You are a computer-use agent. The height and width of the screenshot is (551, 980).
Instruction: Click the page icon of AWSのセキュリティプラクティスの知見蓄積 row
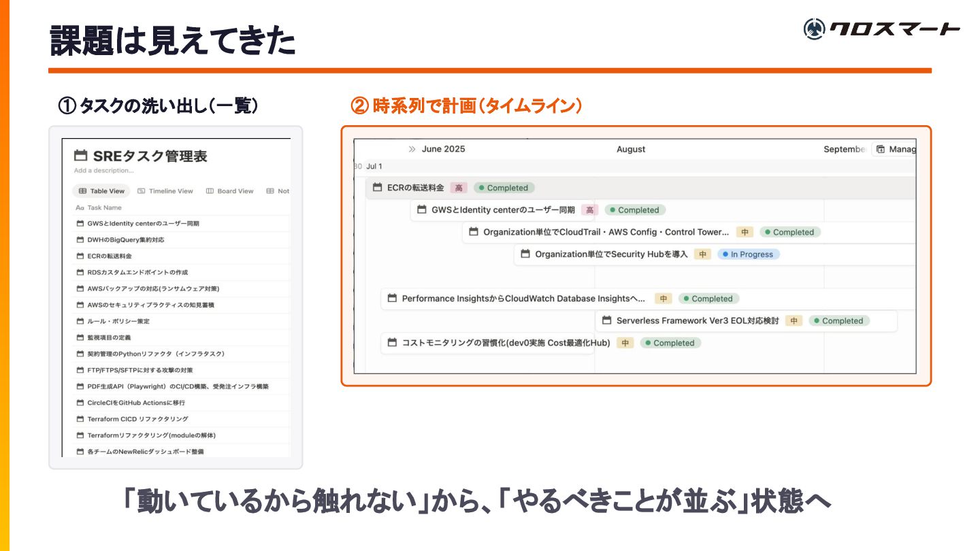80,305
